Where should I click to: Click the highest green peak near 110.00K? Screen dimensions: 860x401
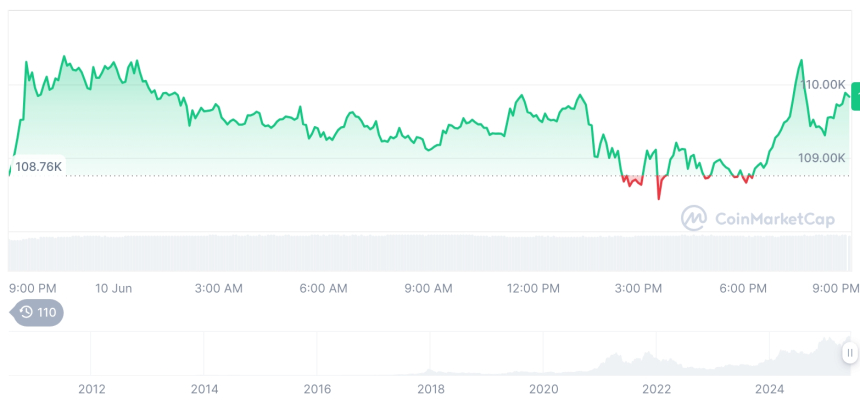[801, 62]
